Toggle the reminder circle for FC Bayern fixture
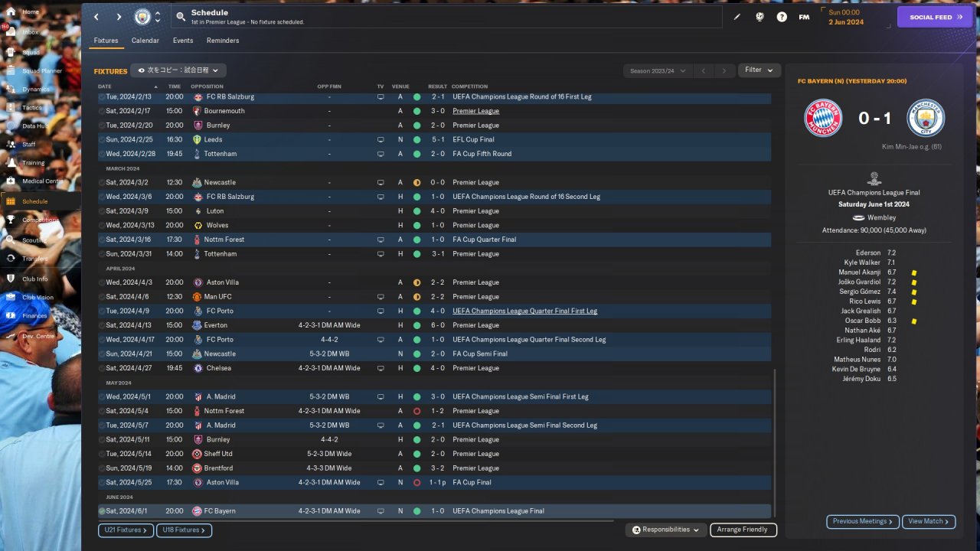 [x=102, y=511]
